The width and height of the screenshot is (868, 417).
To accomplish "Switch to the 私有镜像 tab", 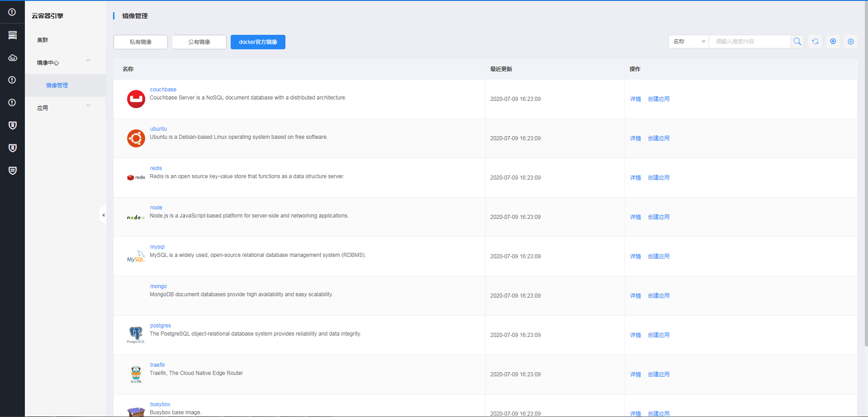I will [x=141, y=42].
